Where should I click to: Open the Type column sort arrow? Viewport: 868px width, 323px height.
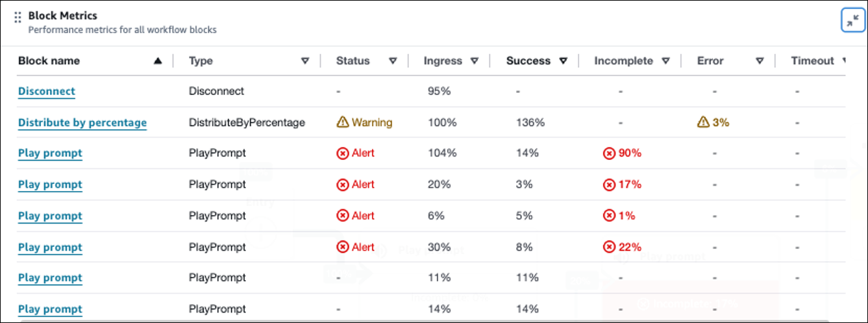305,61
